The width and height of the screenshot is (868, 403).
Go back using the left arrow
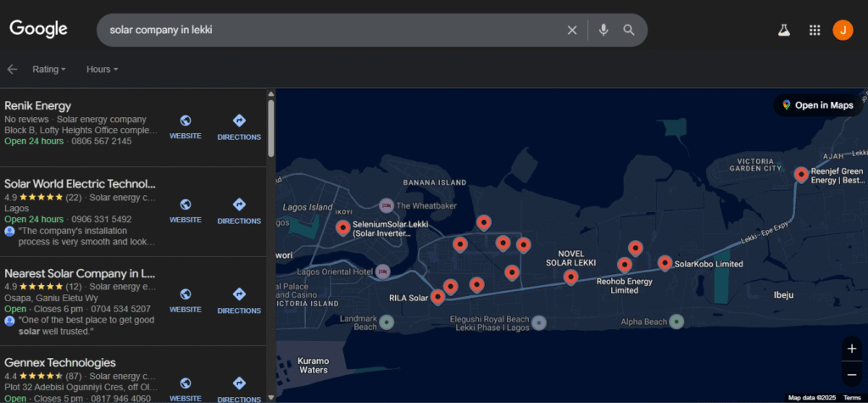(x=12, y=70)
